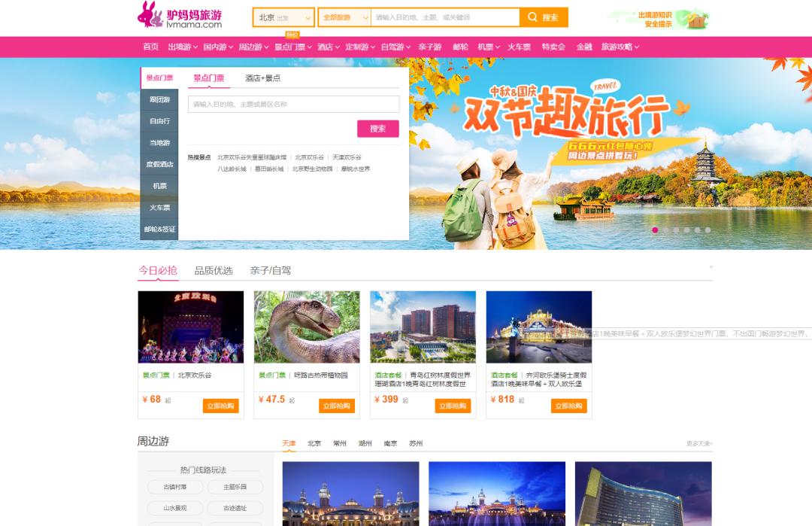This screenshot has width=812, height=526.
Task: Click the orange magnifier search button
Action: click(x=544, y=17)
